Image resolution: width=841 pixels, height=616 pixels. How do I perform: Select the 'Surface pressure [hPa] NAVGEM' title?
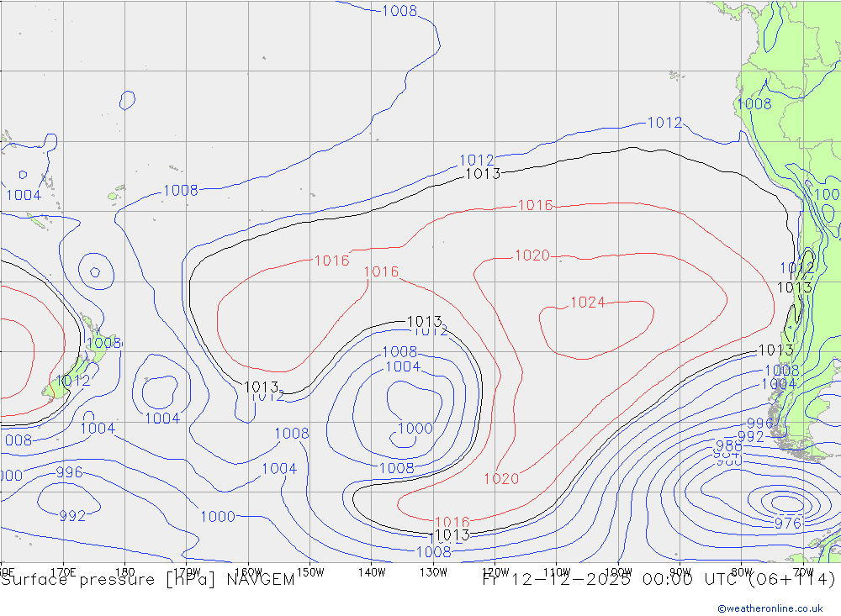(x=148, y=580)
